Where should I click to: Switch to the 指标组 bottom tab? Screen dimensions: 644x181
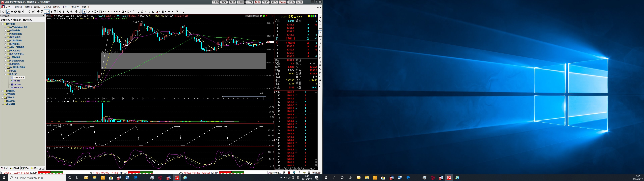pos(15,168)
